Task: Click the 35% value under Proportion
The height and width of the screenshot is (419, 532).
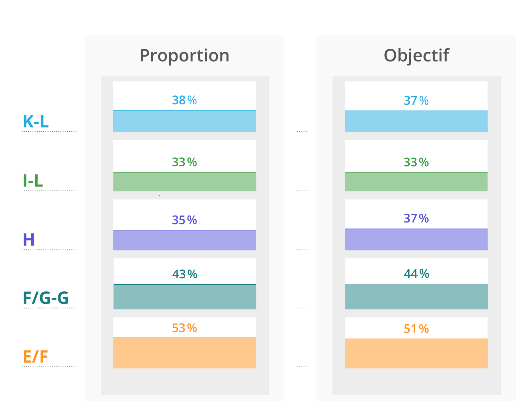Action: pyautogui.click(x=184, y=220)
